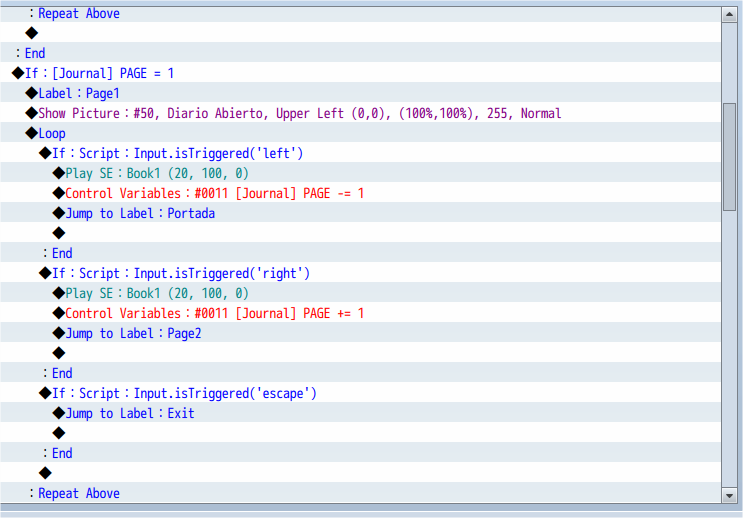Select Control Variables PAGE -= 1 line
743x518 pixels.
tap(360, 193)
